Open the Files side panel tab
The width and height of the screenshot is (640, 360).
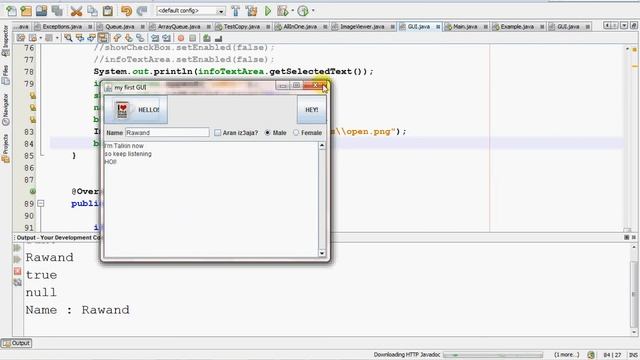[x=5, y=75]
